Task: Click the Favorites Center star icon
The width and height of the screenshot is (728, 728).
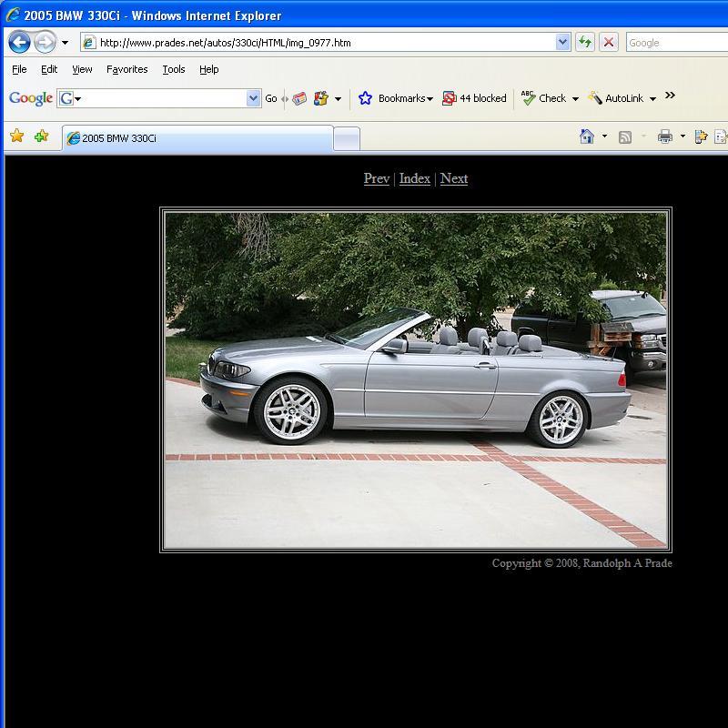Action: pyautogui.click(x=17, y=136)
